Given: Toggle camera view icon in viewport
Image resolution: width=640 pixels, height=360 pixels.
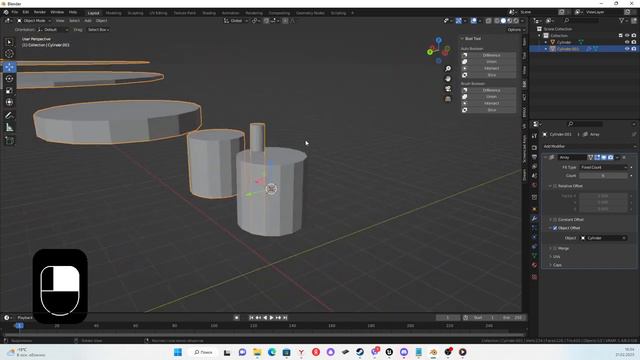Looking at the screenshot, I should (448, 89).
